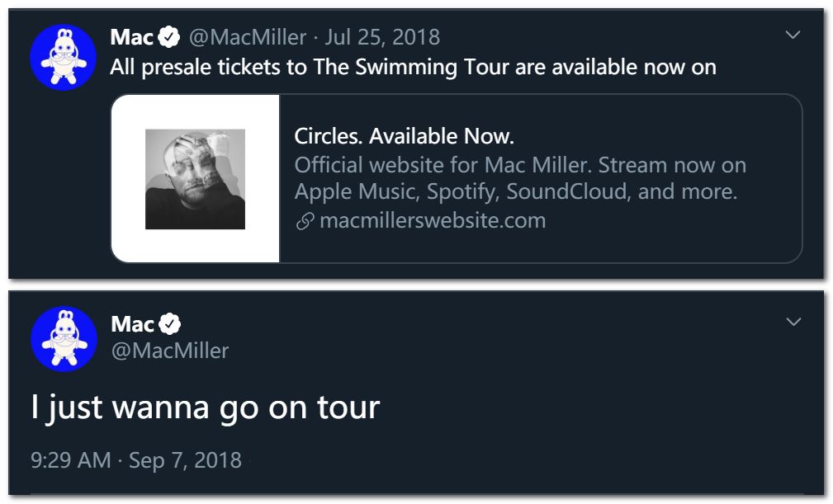Click the profile avatar on the Swimming Tour tweet

(x=64, y=57)
